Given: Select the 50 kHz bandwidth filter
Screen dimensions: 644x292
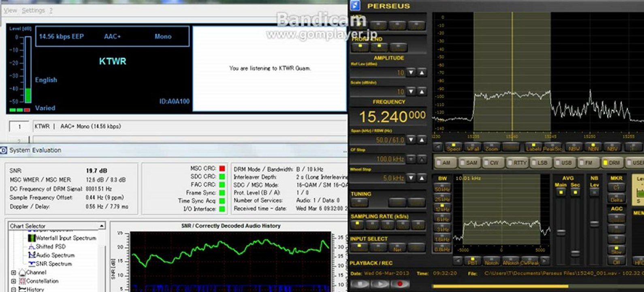Looking at the screenshot, I should [x=442, y=188].
